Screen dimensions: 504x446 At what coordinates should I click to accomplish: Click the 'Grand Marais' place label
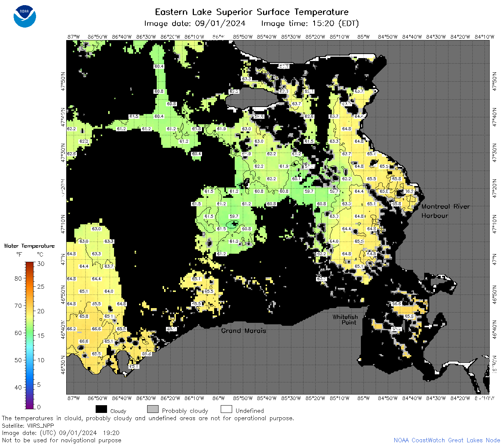(x=244, y=331)
